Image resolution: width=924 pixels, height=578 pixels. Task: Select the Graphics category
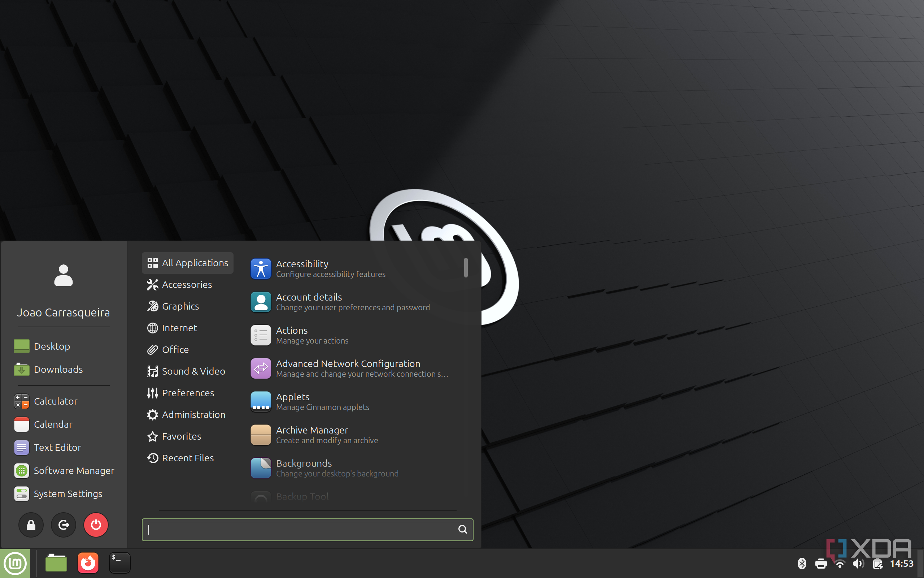click(x=187, y=306)
